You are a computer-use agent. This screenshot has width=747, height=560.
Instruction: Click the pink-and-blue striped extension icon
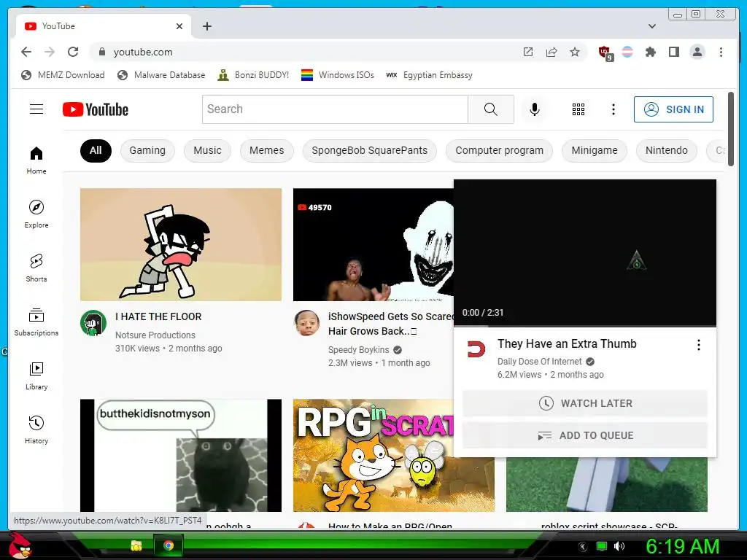tap(627, 52)
